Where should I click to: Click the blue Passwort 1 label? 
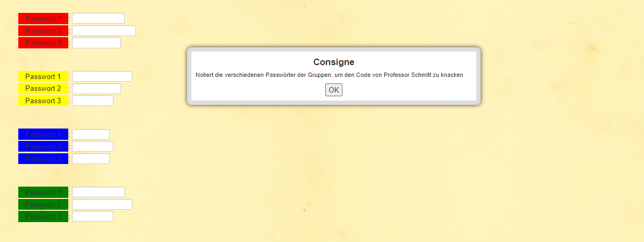tap(43, 134)
